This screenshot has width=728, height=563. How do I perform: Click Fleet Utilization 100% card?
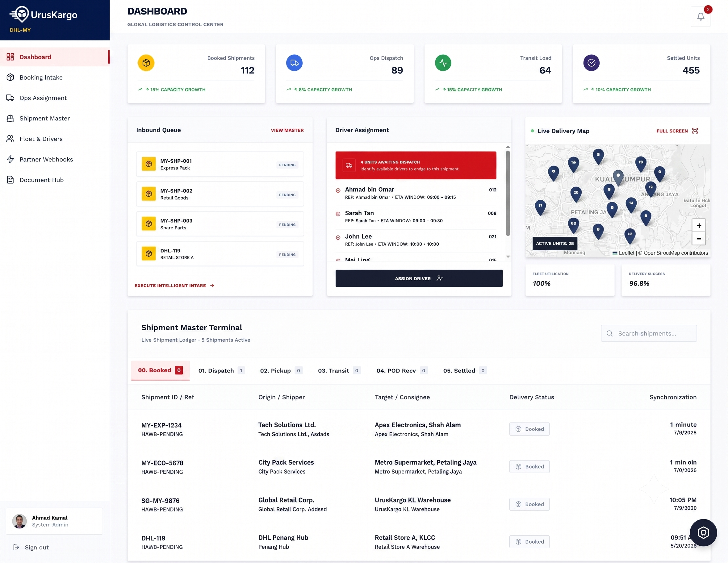pos(569,280)
